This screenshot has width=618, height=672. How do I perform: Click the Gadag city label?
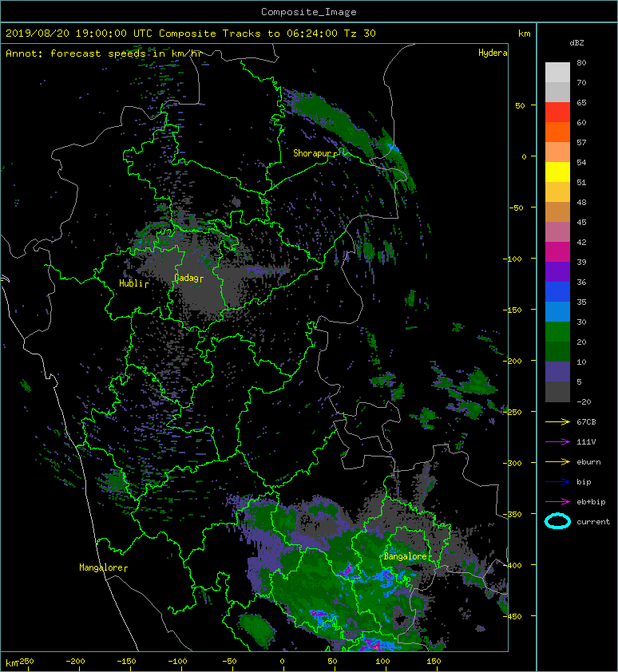pyautogui.click(x=186, y=278)
